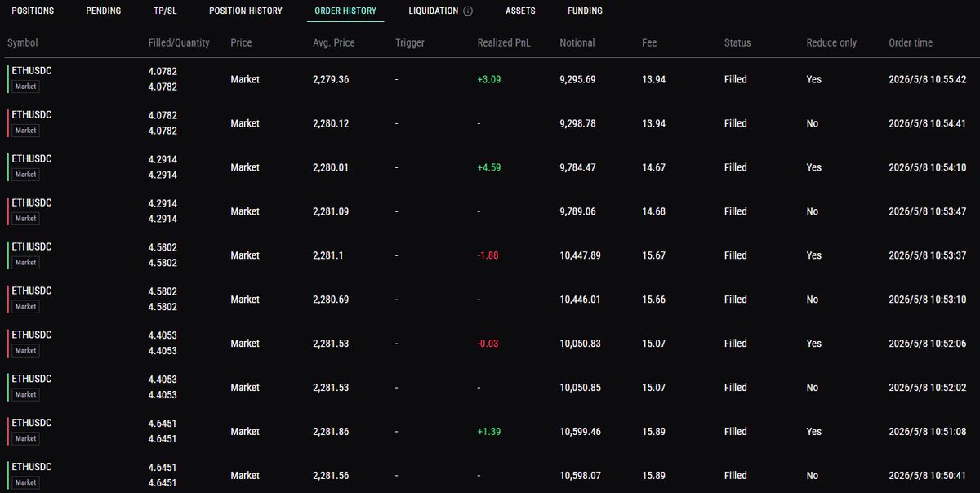Screen dimensions: 980x493
Task: Click notional value 10,446.01
Action: tap(580, 300)
